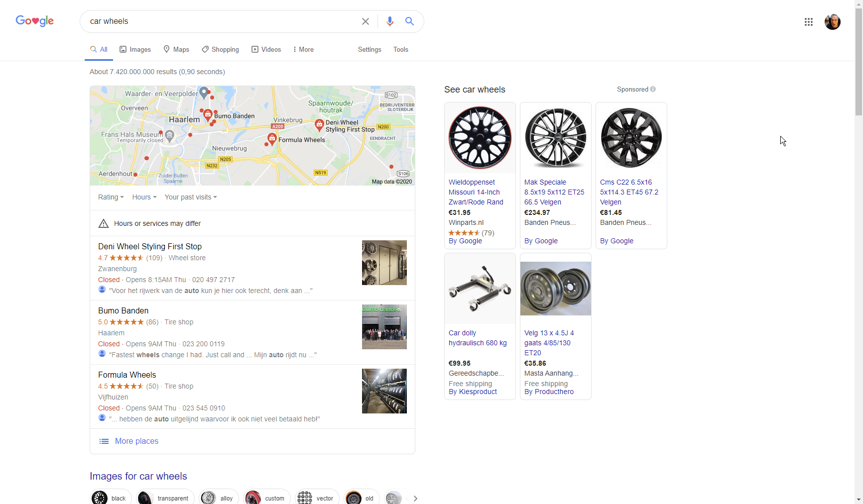Open Cms C22 6.5x16 product link
The width and height of the screenshot is (863, 504).
(629, 193)
